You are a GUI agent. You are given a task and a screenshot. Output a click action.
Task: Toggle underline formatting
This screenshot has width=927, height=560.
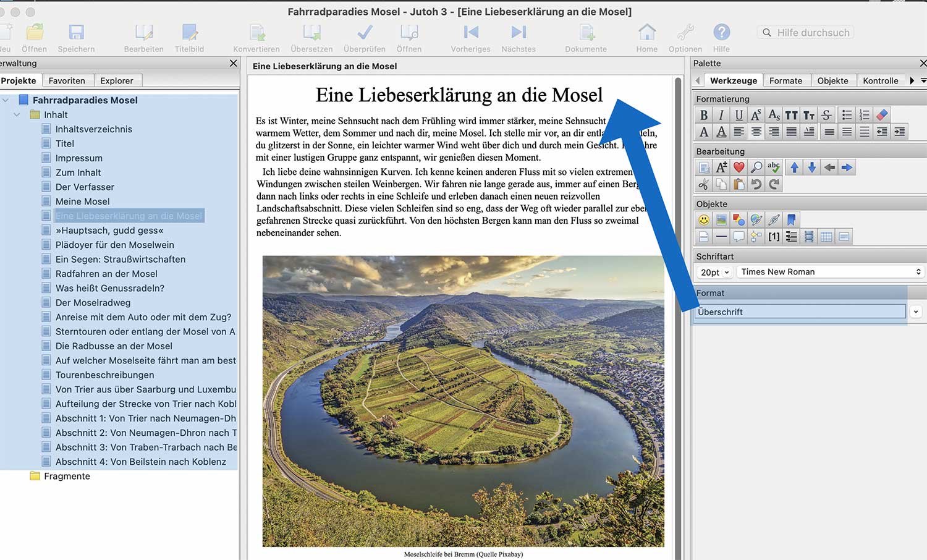(739, 115)
